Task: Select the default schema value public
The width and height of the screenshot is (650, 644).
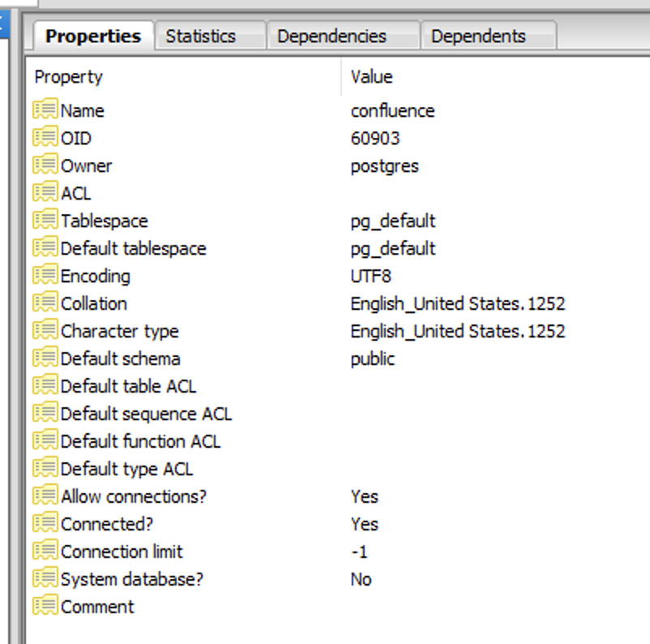Action: pos(373,359)
